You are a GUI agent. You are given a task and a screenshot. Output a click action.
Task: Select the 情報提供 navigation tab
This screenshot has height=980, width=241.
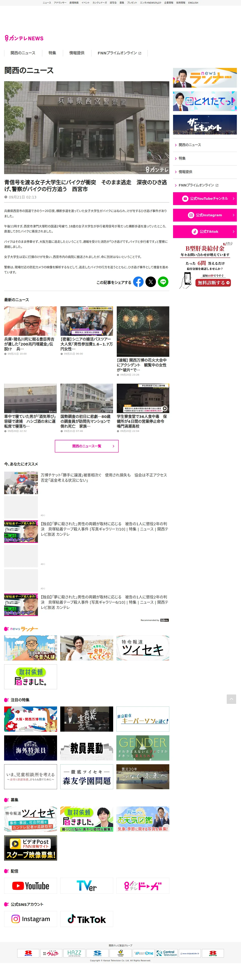click(x=77, y=53)
